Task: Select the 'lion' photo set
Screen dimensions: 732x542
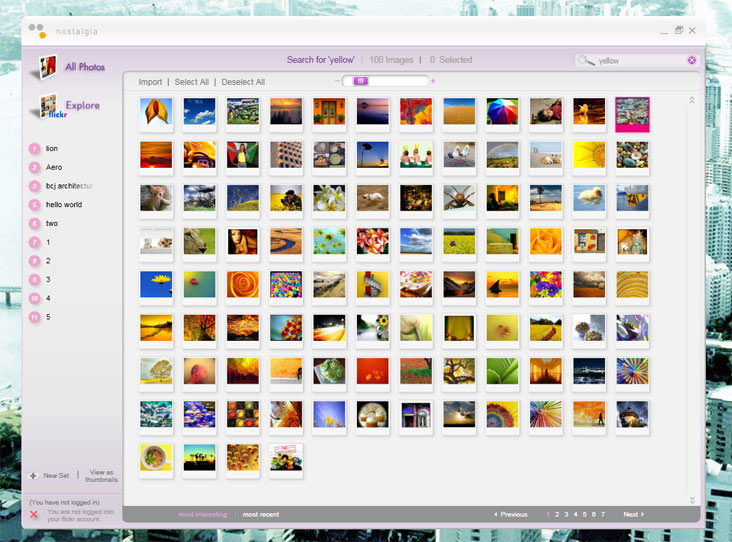Action: point(52,148)
